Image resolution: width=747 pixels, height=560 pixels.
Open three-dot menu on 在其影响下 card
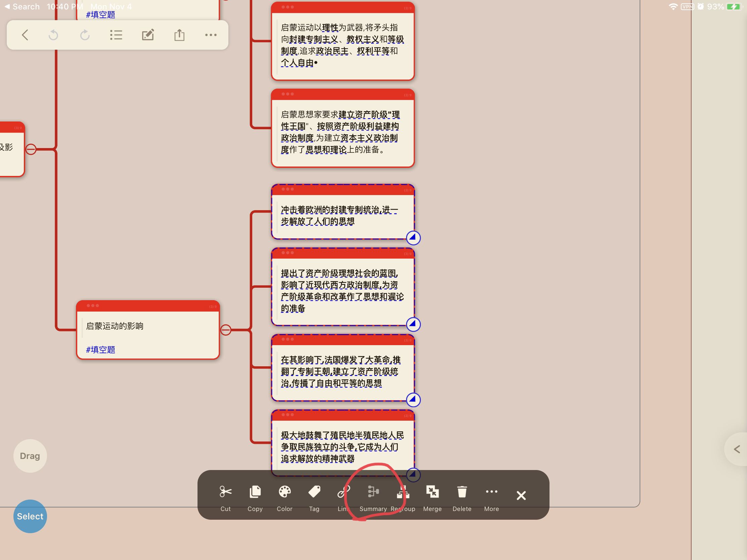[x=288, y=339]
